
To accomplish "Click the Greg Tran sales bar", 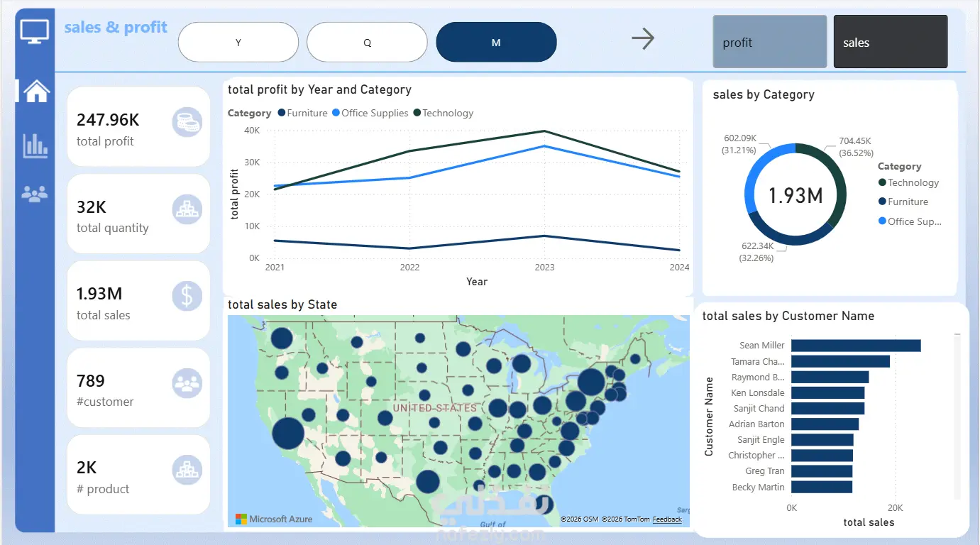I will point(822,471).
